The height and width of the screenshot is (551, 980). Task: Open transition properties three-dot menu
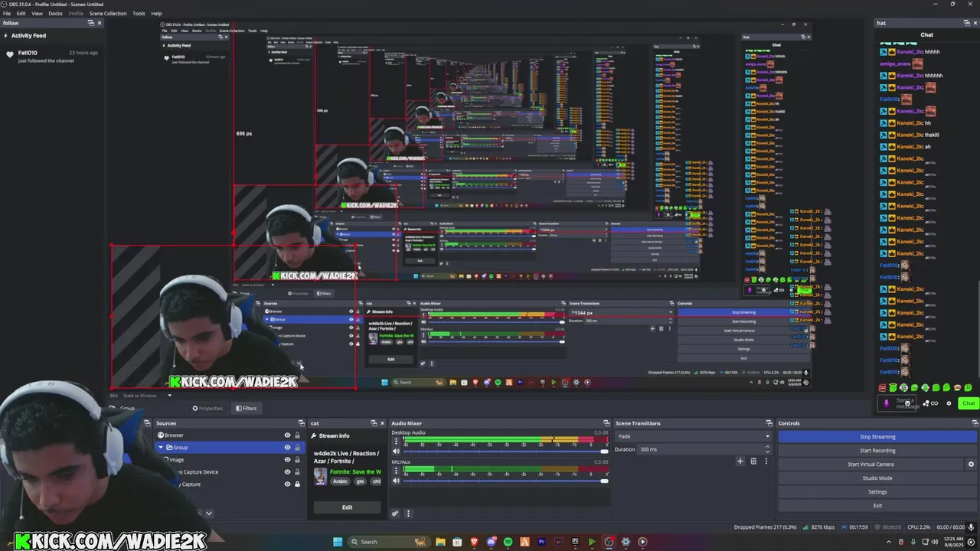(766, 461)
